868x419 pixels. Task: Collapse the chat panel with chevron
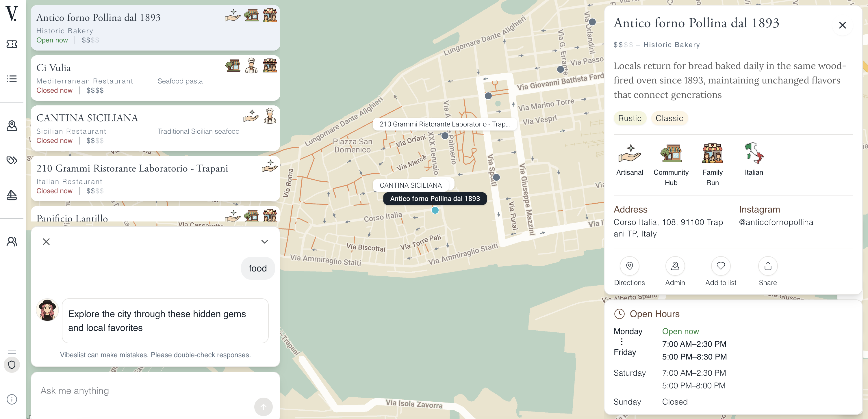(264, 241)
